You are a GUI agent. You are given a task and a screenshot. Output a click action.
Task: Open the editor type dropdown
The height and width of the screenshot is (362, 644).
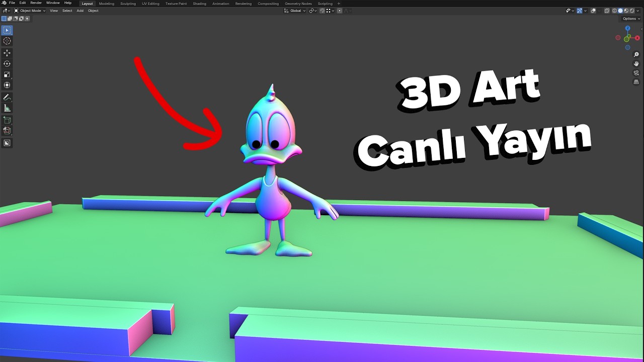click(x=7, y=11)
